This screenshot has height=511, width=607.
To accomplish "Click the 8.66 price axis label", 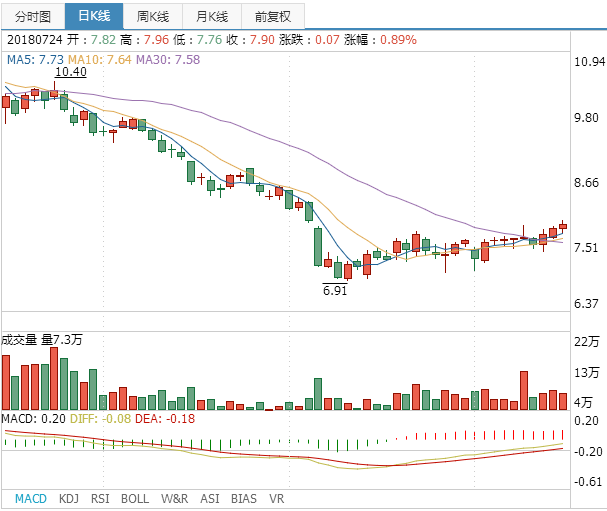I will click(x=586, y=183).
